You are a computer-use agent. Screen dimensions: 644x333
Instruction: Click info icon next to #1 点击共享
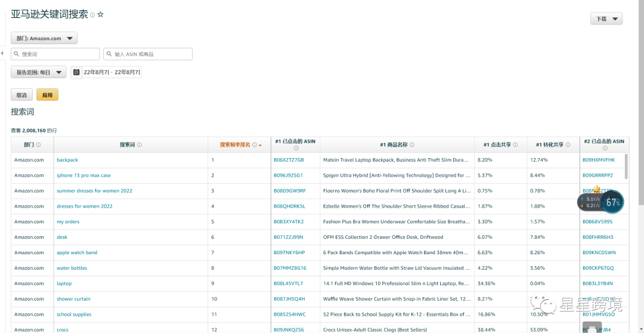[x=515, y=144]
